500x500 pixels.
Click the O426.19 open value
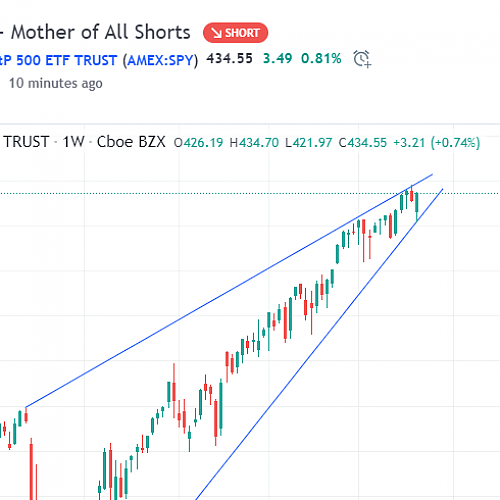coord(198,143)
